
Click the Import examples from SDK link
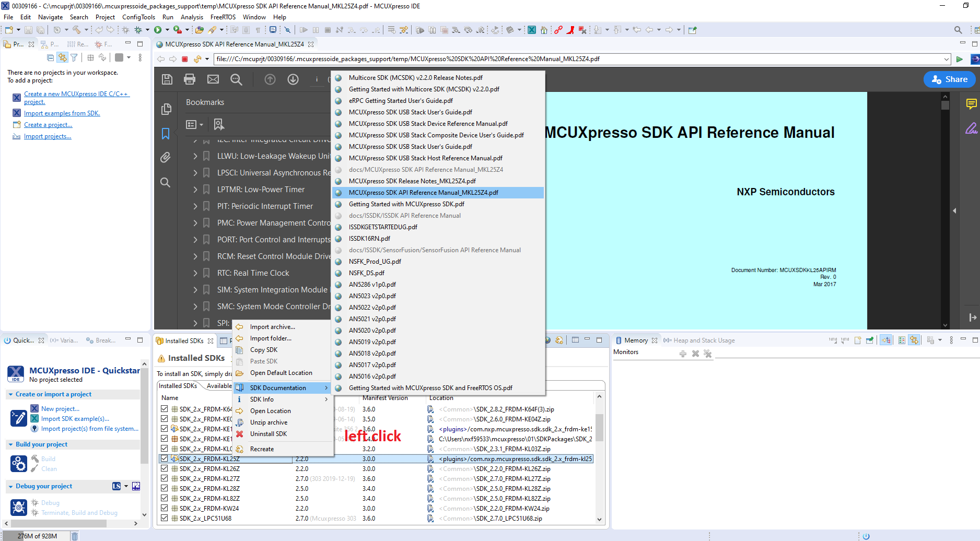coord(61,113)
